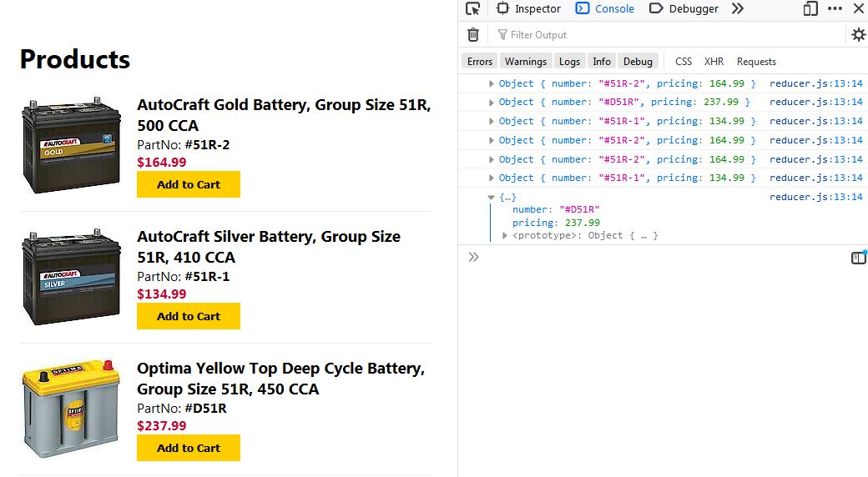Expand sixth log row #51R-1 object
The width and height of the screenshot is (868, 477).
click(491, 178)
